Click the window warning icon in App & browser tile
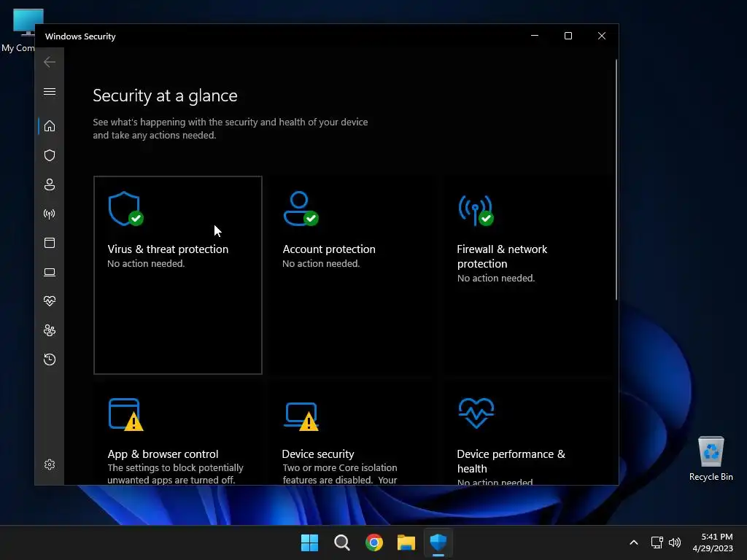 click(x=125, y=415)
